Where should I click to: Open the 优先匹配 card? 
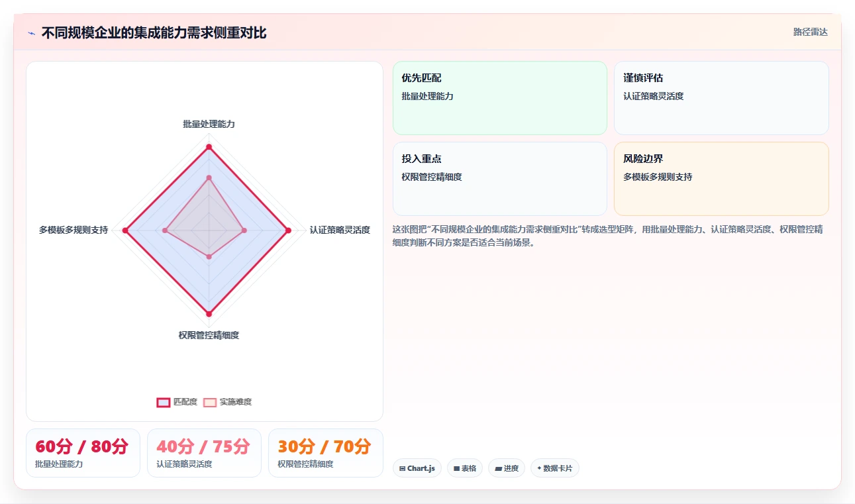point(500,98)
